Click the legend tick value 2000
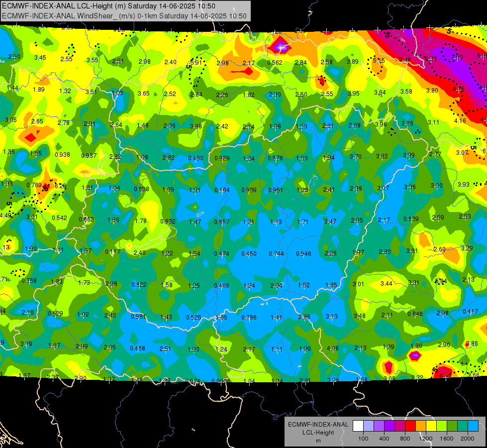Screen dimensions: 487x448 467,439
